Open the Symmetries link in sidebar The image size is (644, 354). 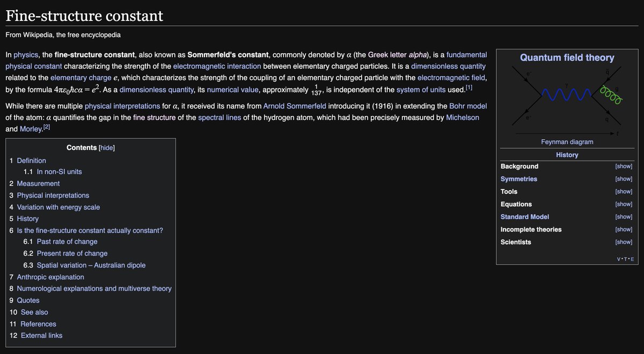[x=519, y=179]
